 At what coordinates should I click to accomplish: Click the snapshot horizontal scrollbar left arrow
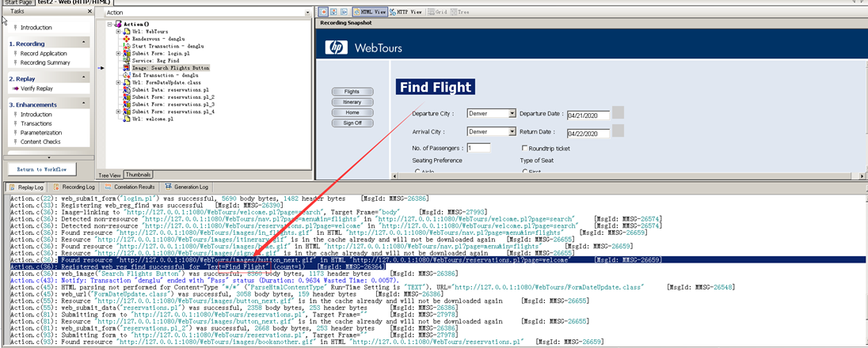tap(394, 176)
